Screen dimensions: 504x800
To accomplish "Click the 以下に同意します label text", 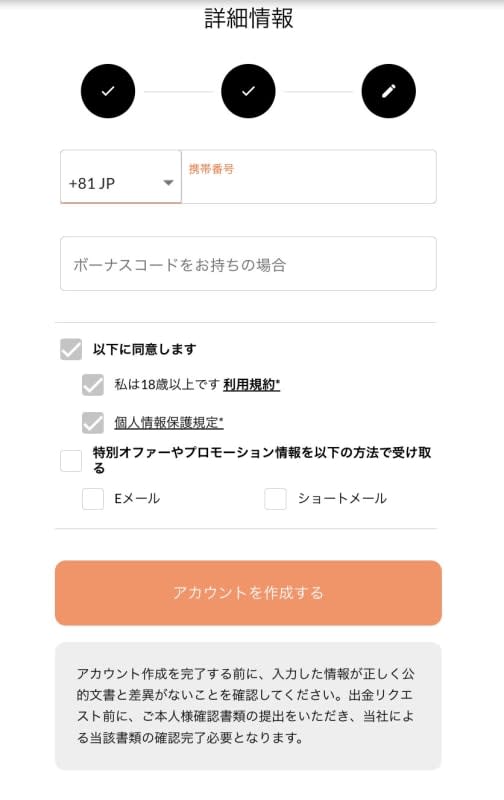I will 144,349.
